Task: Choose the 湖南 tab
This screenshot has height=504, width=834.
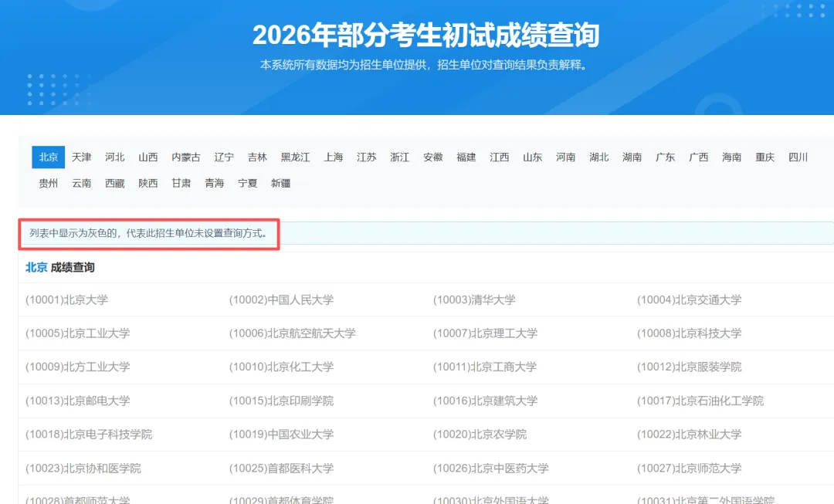Action: click(632, 157)
